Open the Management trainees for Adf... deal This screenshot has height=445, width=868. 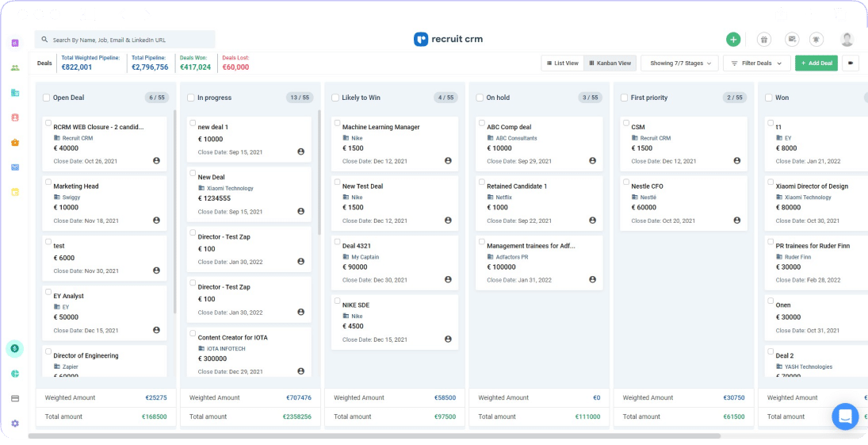click(539, 262)
